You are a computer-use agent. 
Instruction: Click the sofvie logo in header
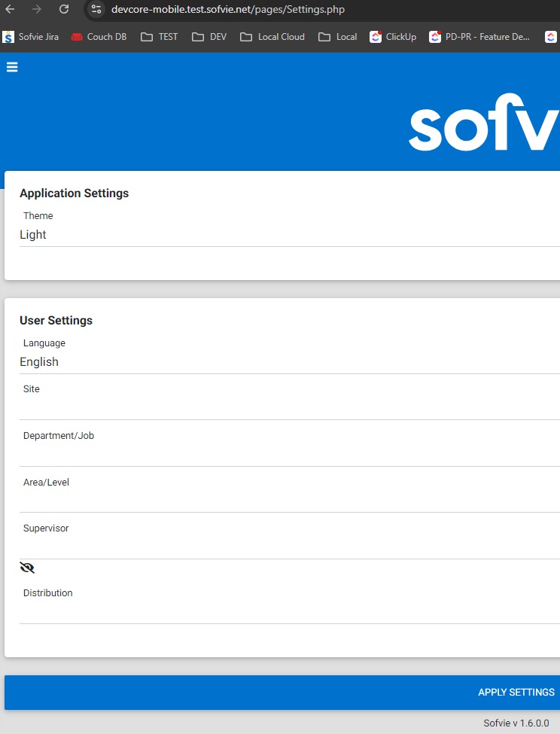pyautogui.click(x=484, y=122)
